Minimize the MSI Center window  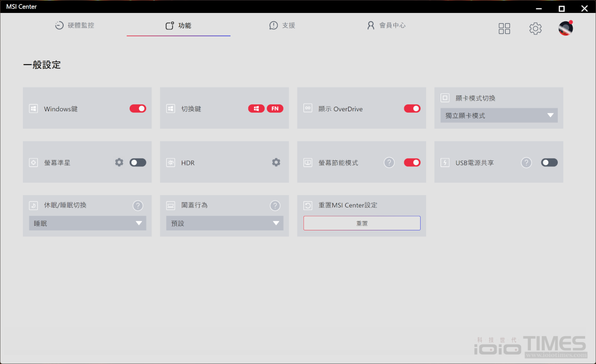(539, 8)
